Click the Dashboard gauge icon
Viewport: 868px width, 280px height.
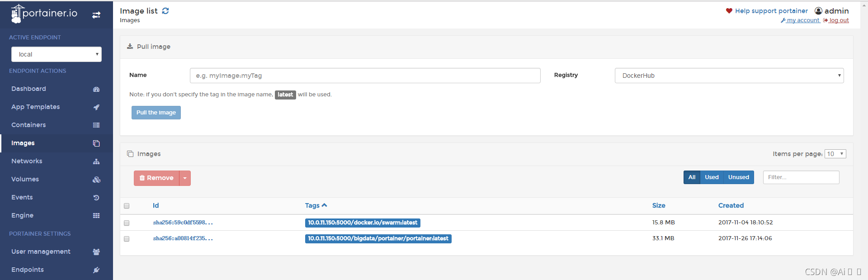(96, 89)
